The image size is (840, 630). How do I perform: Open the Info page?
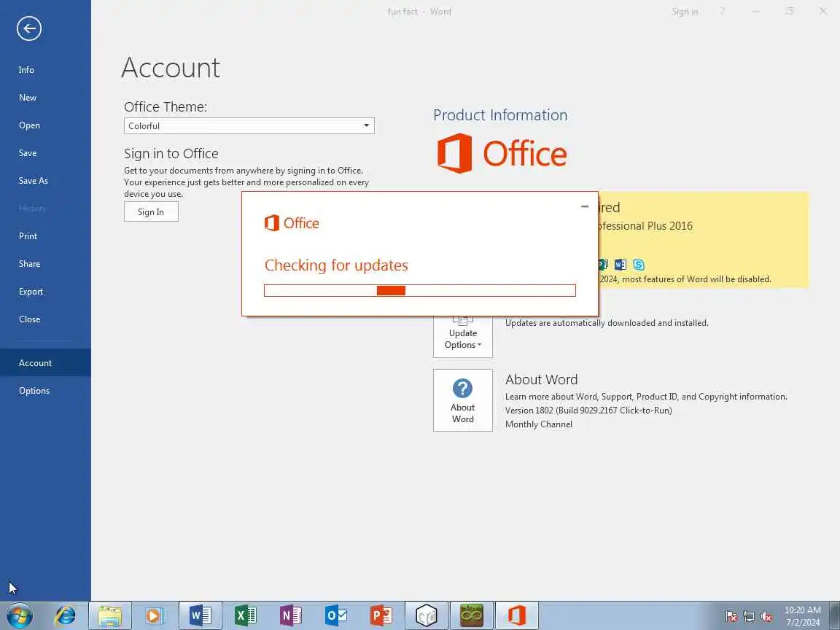pyautogui.click(x=26, y=70)
